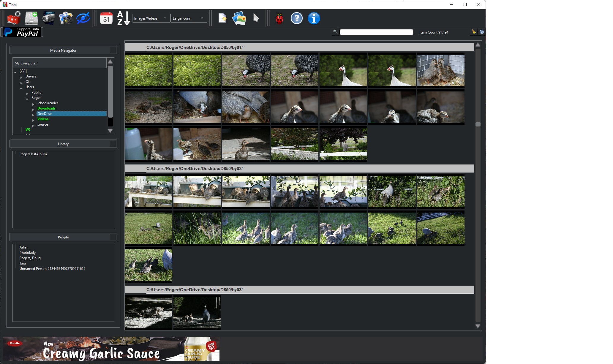Click the Support Tinta PayPal button
The height and width of the screenshot is (364, 613).
(23, 32)
